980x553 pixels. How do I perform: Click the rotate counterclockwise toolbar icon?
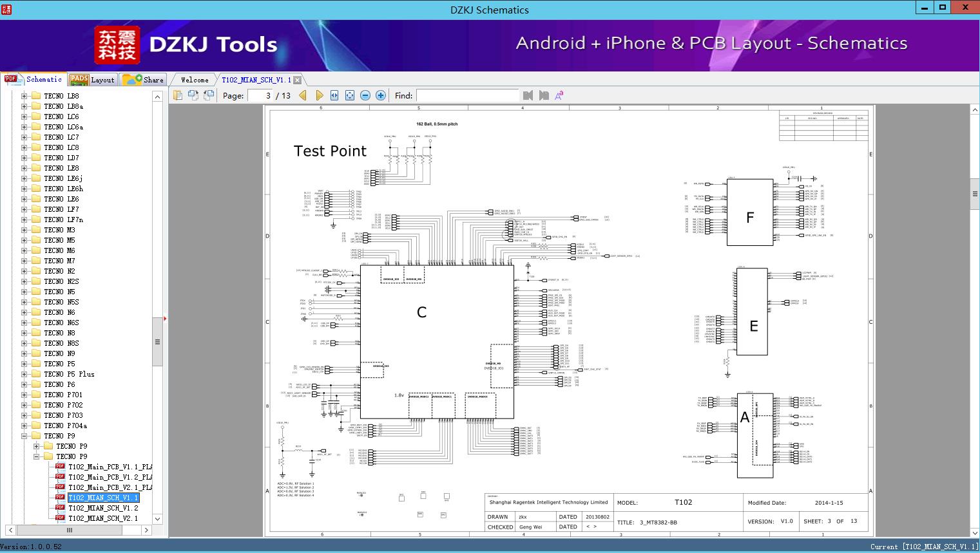[193, 95]
